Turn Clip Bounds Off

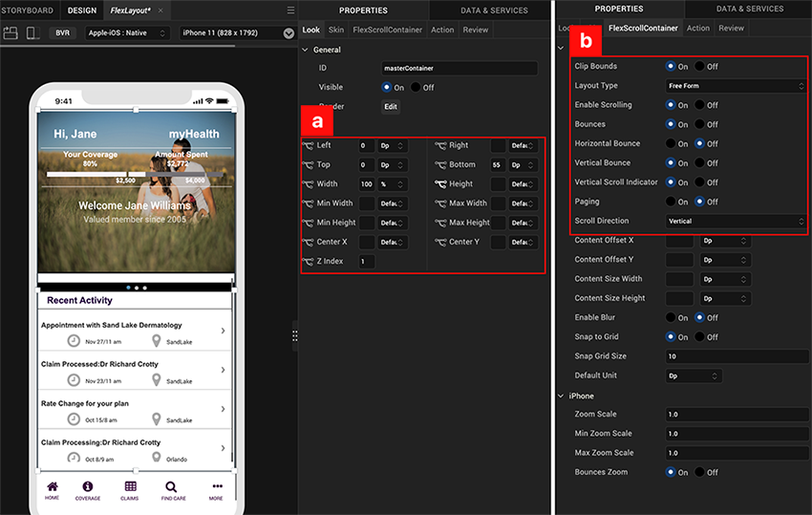tap(700, 67)
